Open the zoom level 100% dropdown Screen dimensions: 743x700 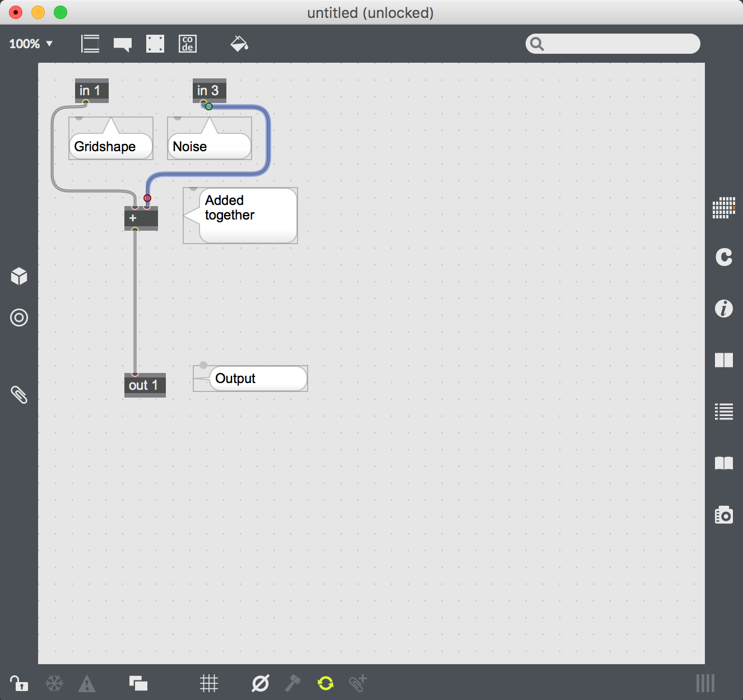coord(31,44)
